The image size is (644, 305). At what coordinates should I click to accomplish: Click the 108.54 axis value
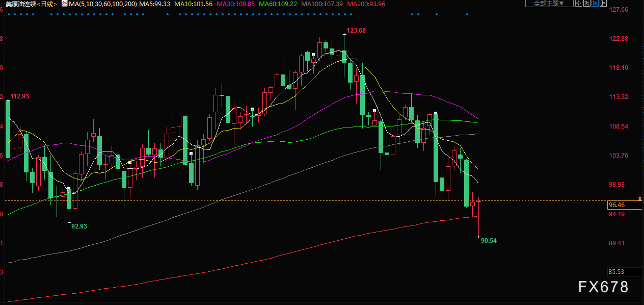[619, 126]
